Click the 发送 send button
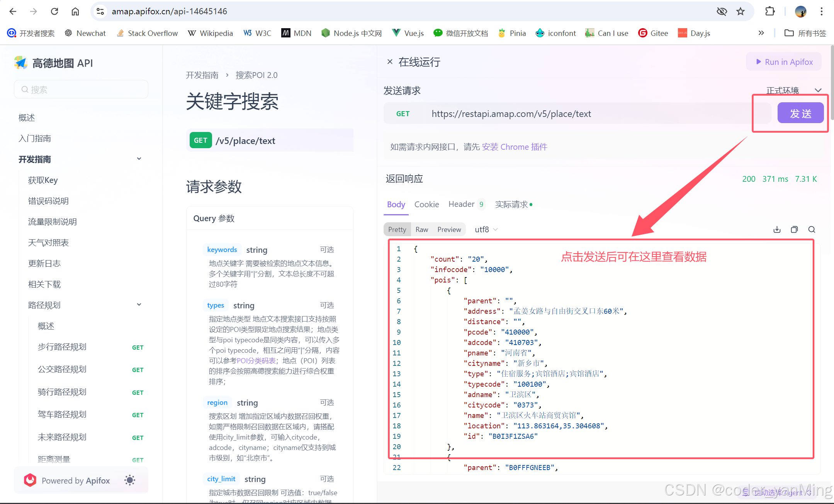The width and height of the screenshot is (834, 504). point(800,113)
